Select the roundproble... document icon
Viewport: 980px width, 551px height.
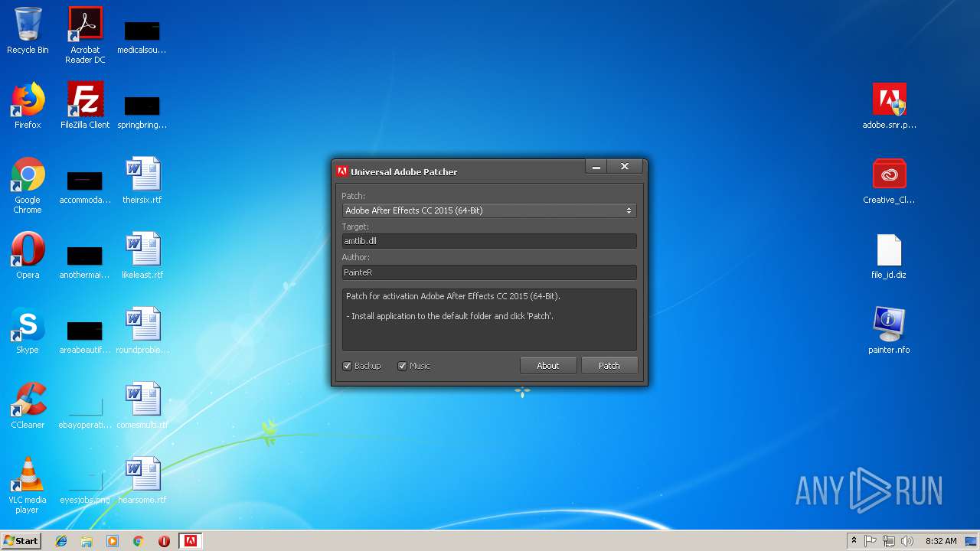point(142,331)
